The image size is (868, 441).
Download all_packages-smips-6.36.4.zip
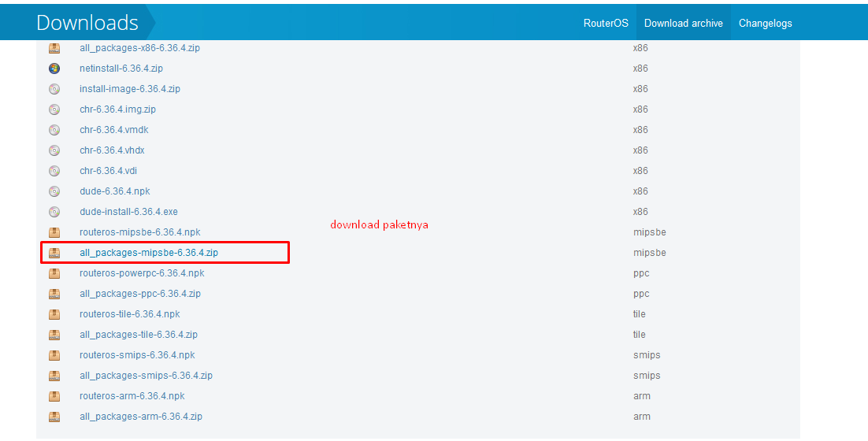coord(147,376)
